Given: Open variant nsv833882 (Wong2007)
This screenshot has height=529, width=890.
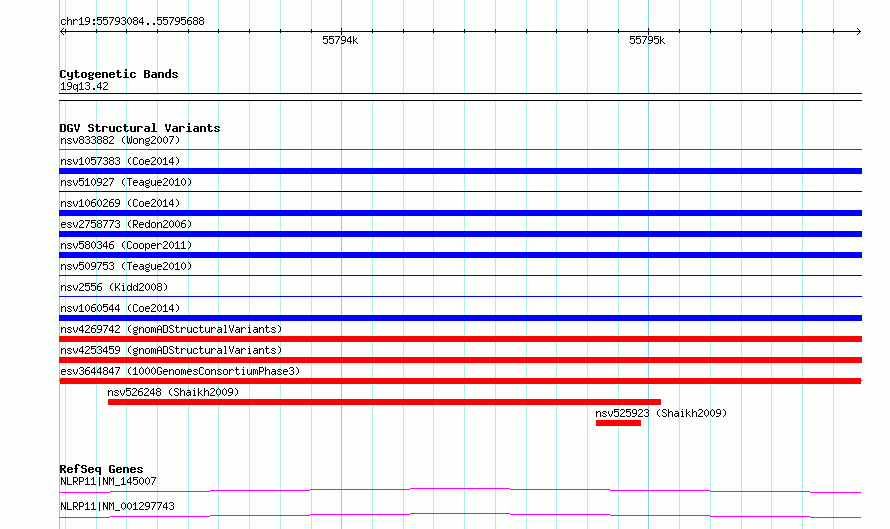Looking at the screenshot, I should tap(120, 140).
